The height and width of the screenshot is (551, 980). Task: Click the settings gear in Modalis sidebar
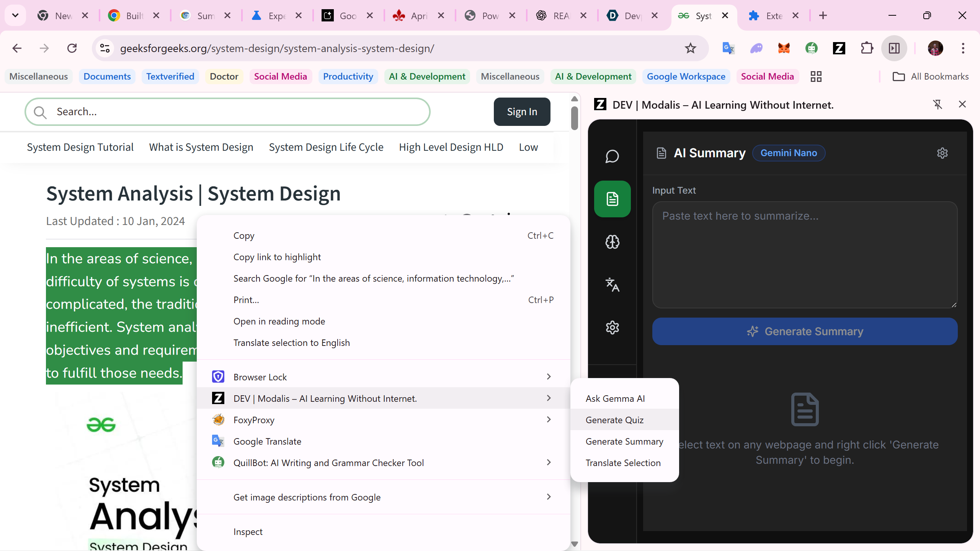pyautogui.click(x=612, y=328)
